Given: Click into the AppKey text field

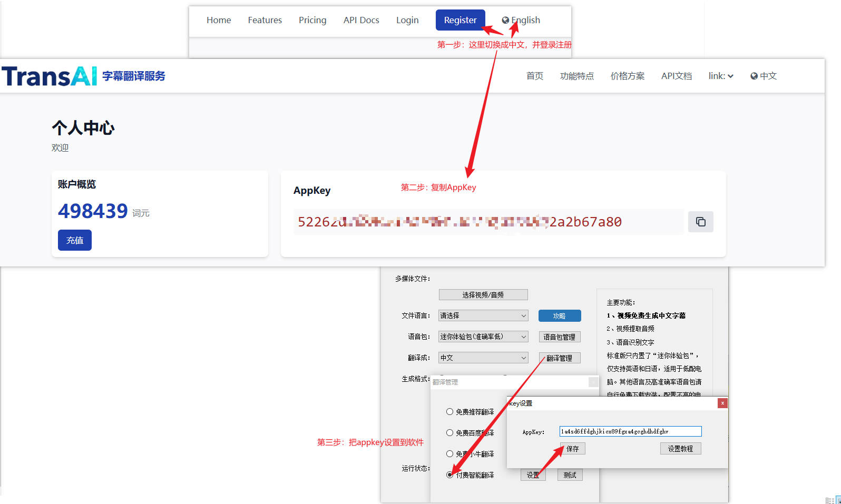Looking at the screenshot, I should tap(630, 431).
